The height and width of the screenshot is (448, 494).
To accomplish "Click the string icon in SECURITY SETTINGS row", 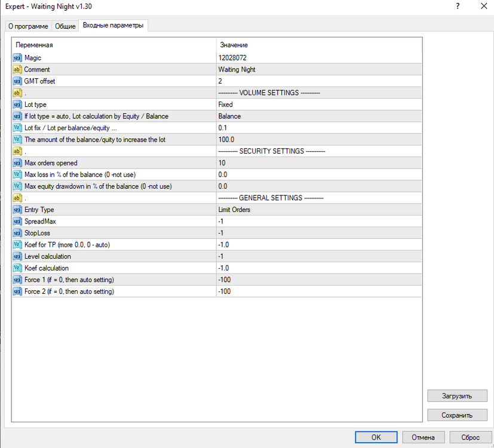I will (x=17, y=151).
